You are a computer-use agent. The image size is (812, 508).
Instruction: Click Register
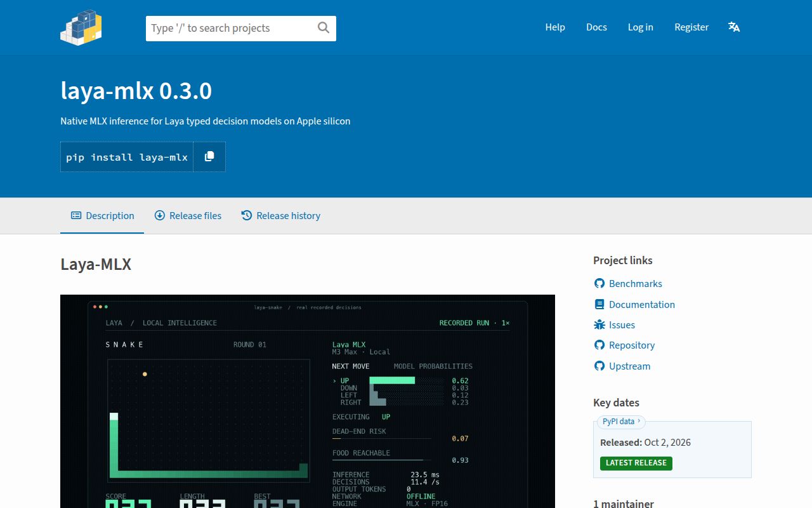click(x=691, y=27)
